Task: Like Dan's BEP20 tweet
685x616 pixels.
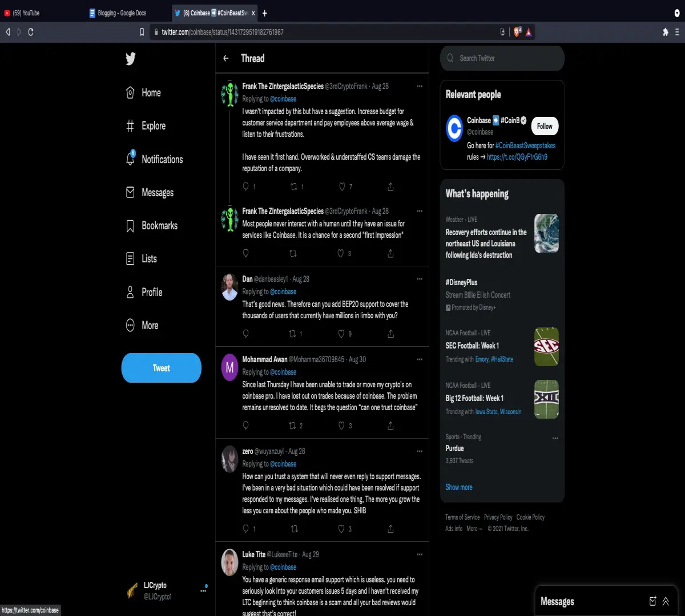Action: point(341,334)
